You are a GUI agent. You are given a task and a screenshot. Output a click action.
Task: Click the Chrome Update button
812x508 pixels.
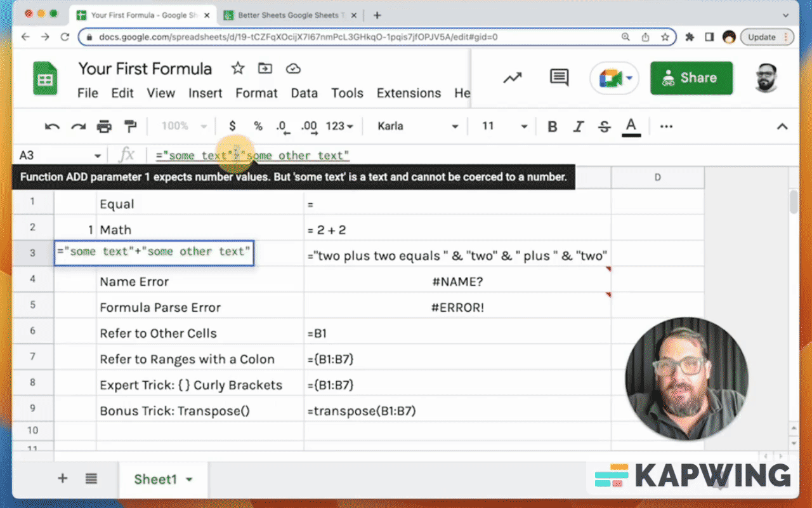pos(767,37)
